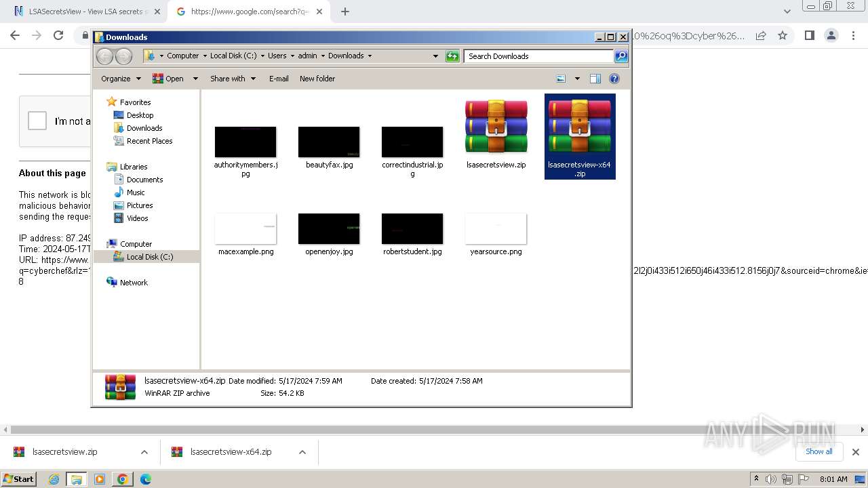Expand the address bar history dropdown
Image resolution: width=868 pixels, height=488 pixels.
(x=435, y=56)
